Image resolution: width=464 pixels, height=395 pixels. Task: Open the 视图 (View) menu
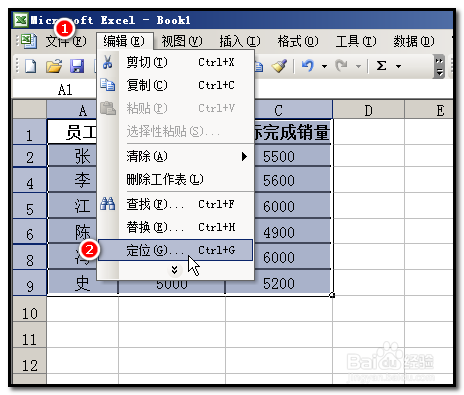(182, 41)
